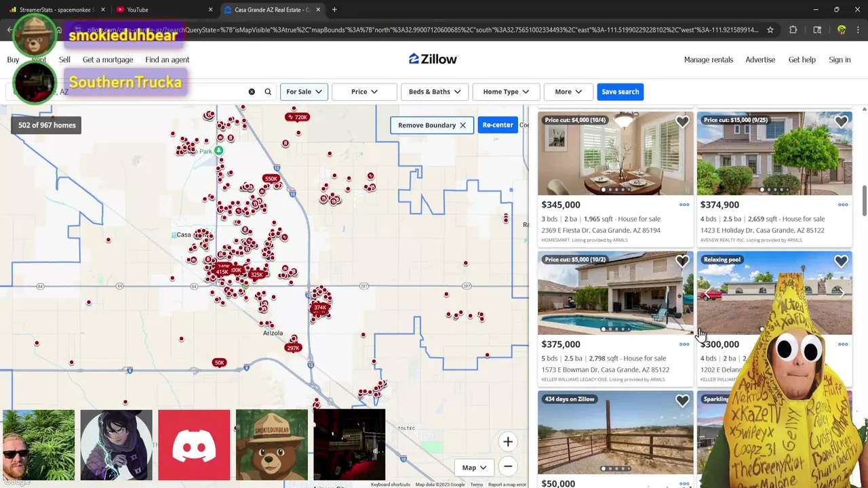Click address 1423 E Holiday Dr
This screenshot has width=868, height=488.
pos(762,230)
